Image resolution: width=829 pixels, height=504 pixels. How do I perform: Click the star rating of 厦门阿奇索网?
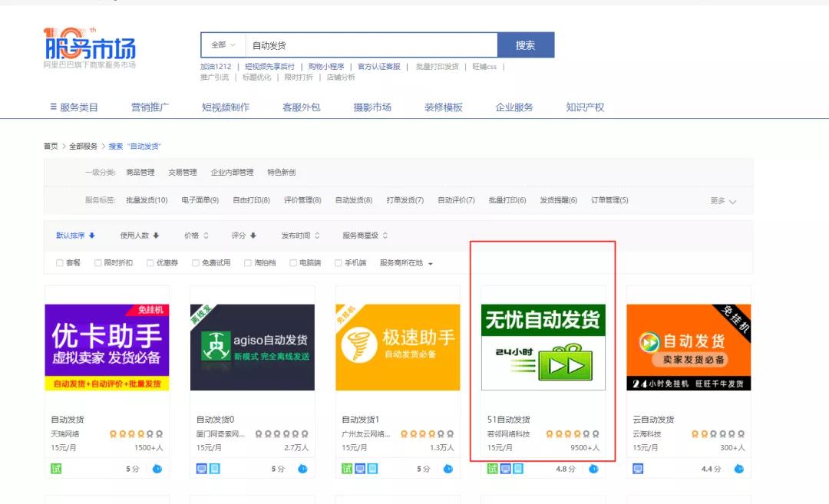[281, 434]
